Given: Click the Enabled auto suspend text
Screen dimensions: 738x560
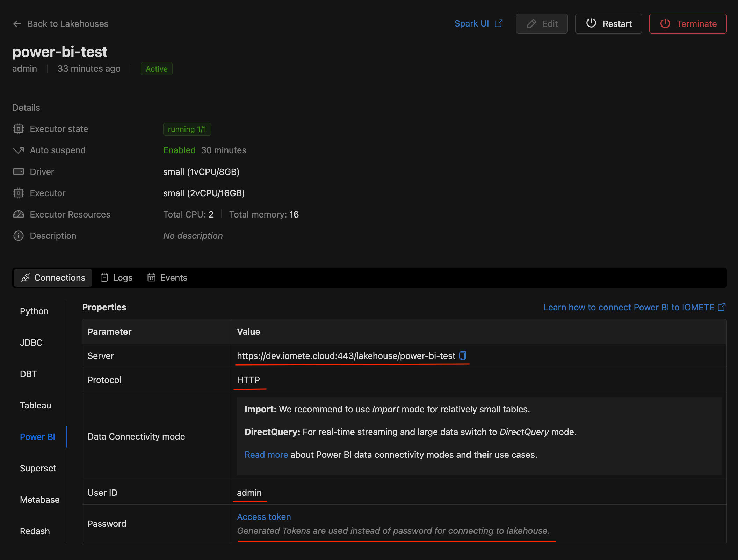Looking at the screenshot, I should [x=179, y=150].
